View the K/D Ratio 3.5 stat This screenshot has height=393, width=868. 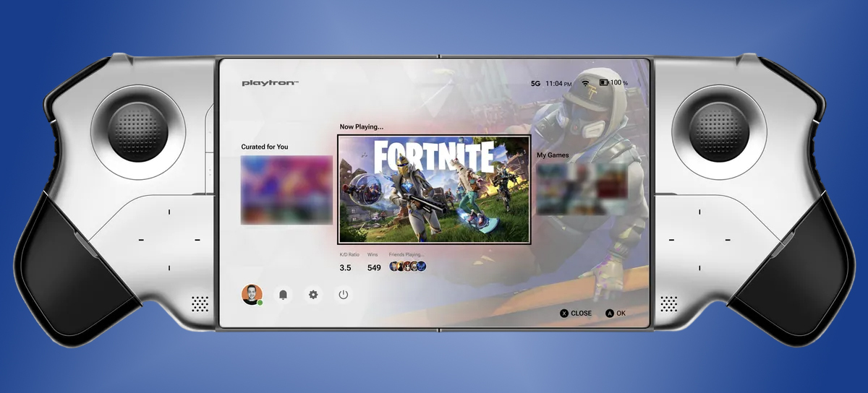tap(345, 267)
